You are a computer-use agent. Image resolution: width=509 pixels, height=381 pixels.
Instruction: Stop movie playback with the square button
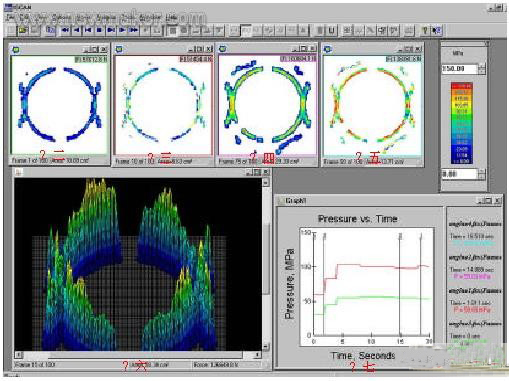click(99, 30)
